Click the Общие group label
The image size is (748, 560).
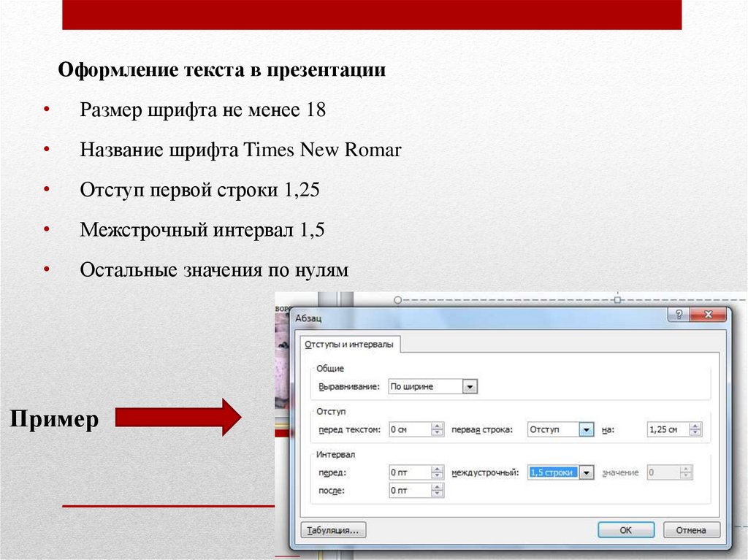(x=330, y=368)
